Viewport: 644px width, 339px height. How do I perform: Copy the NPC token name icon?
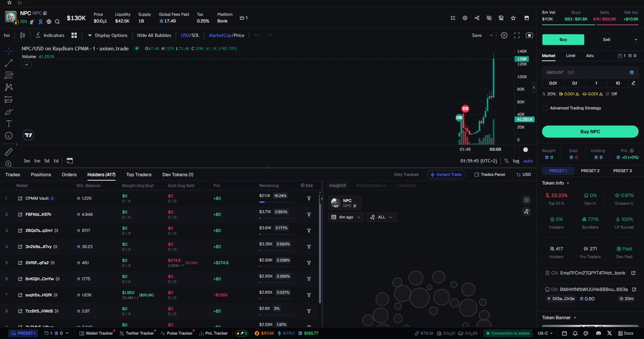click(x=45, y=12)
